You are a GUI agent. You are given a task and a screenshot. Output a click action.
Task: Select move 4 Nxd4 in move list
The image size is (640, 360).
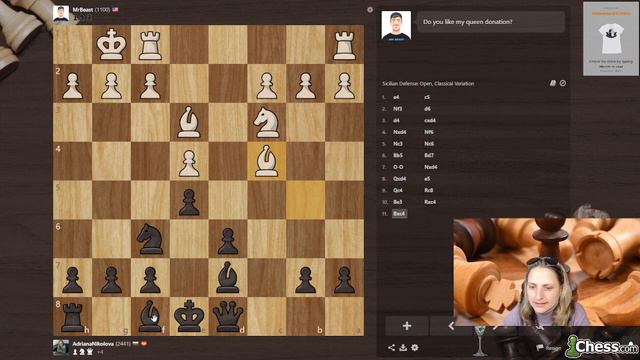pyautogui.click(x=400, y=132)
